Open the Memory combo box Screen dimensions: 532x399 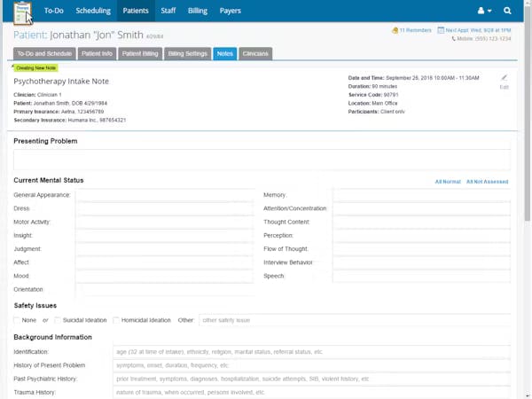(421, 195)
